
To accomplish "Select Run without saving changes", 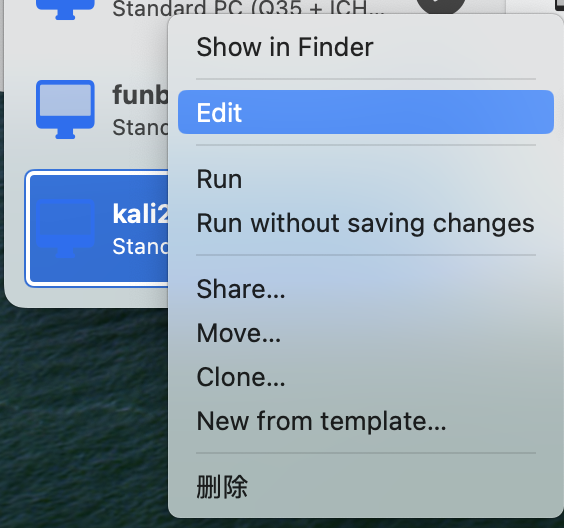I will (366, 223).
